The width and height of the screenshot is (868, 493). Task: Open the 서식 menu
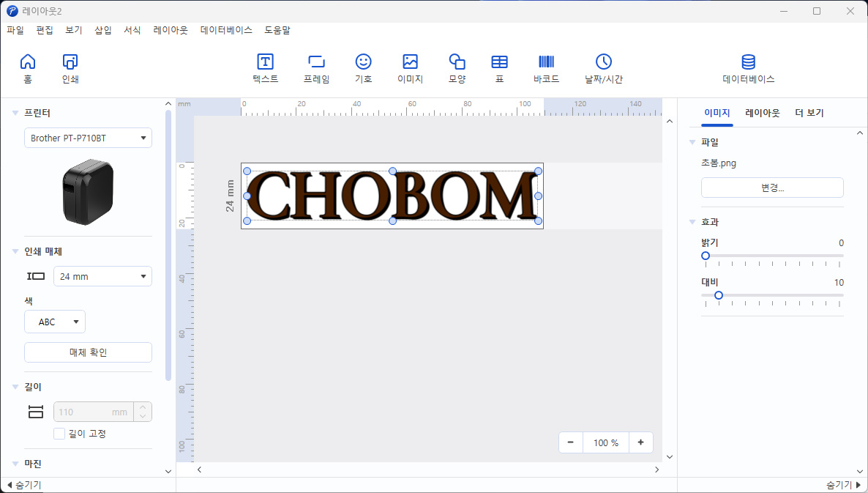click(x=132, y=30)
